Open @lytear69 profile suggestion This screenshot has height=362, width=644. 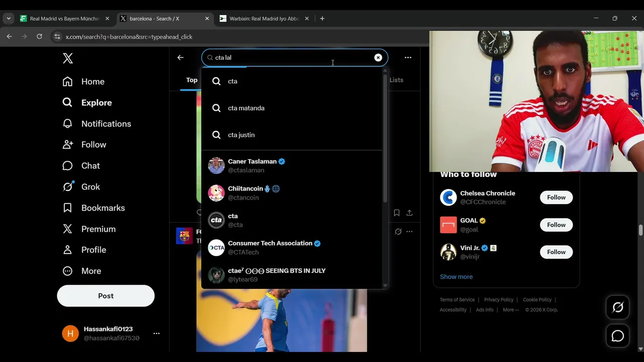292,275
